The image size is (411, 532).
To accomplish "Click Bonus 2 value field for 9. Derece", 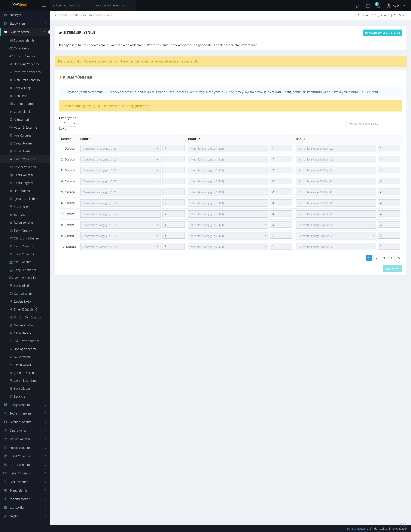I will pos(281,236).
